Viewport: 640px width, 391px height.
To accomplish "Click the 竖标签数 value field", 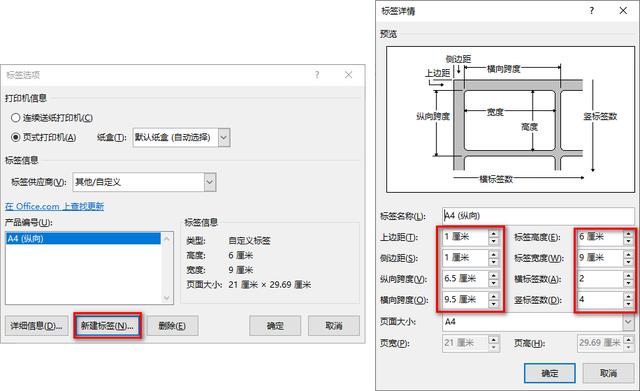I will [x=600, y=300].
